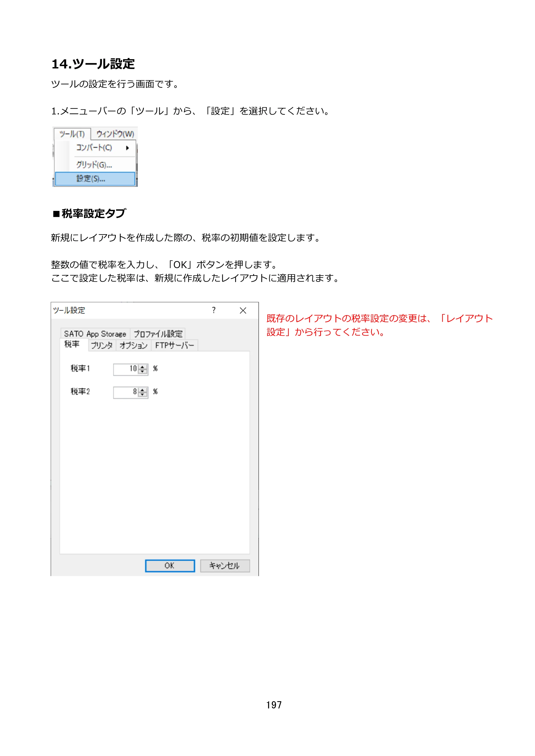Open the ウィンドウ(W) menu

(115, 134)
